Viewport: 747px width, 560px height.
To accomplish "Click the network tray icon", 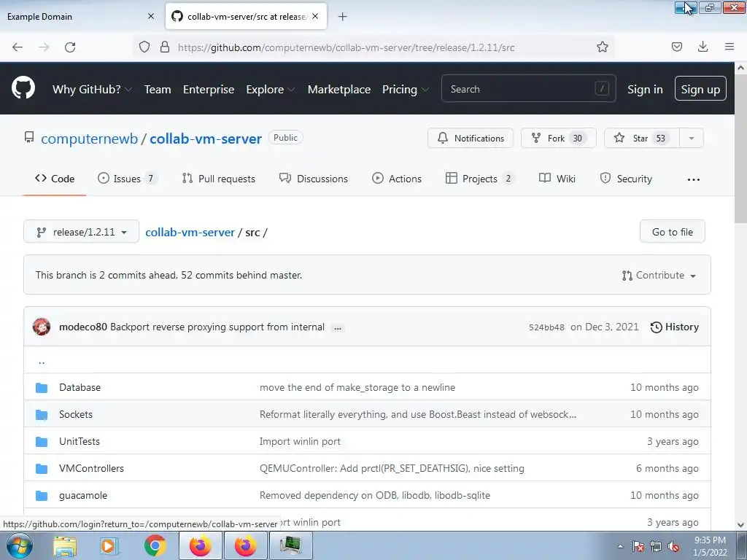I will pyautogui.click(x=656, y=546).
